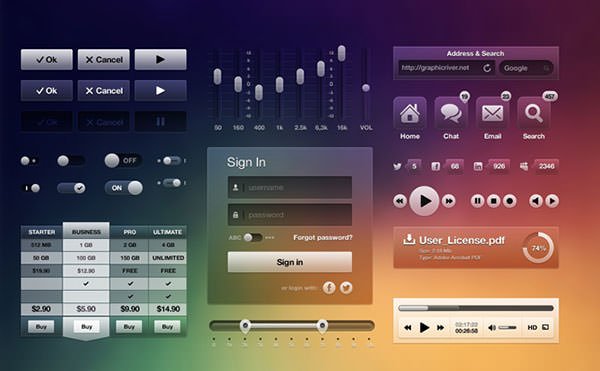Click the video player progress bar
This screenshot has height=371, width=600.
(x=476, y=308)
